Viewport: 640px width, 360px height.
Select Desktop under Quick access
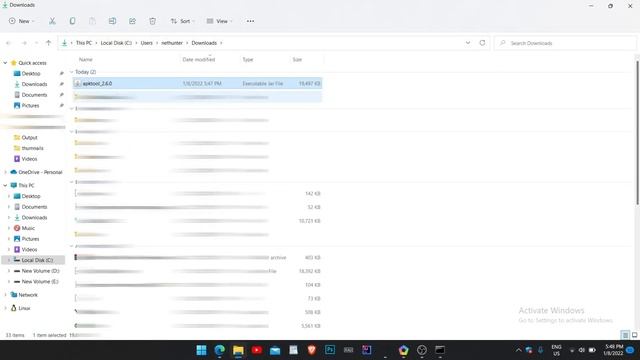click(x=31, y=73)
